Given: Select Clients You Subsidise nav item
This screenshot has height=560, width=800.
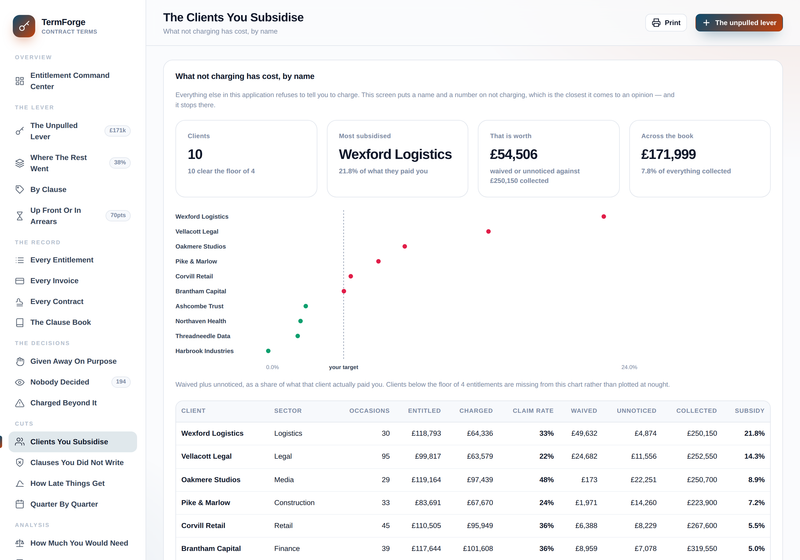Looking at the screenshot, I should (72, 442).
